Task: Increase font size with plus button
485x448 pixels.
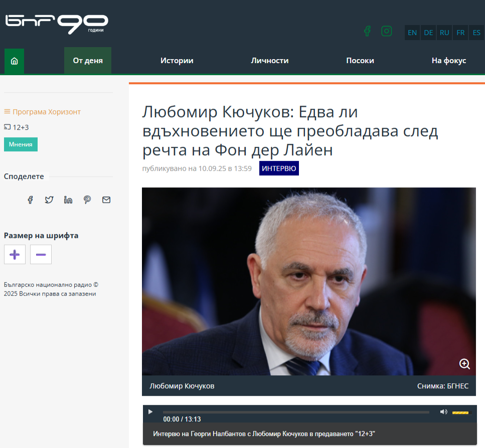Action: (15, 255)
